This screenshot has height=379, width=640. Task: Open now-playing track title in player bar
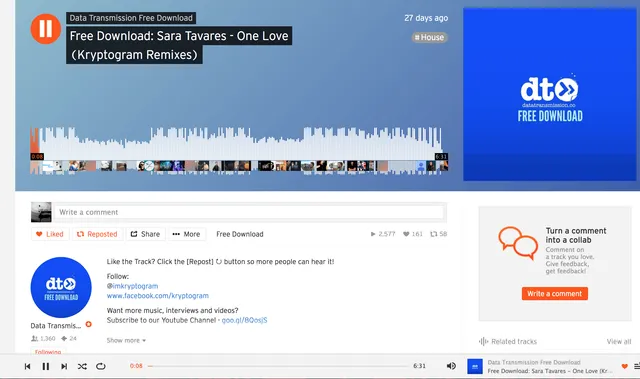click(x=550, y=371)
